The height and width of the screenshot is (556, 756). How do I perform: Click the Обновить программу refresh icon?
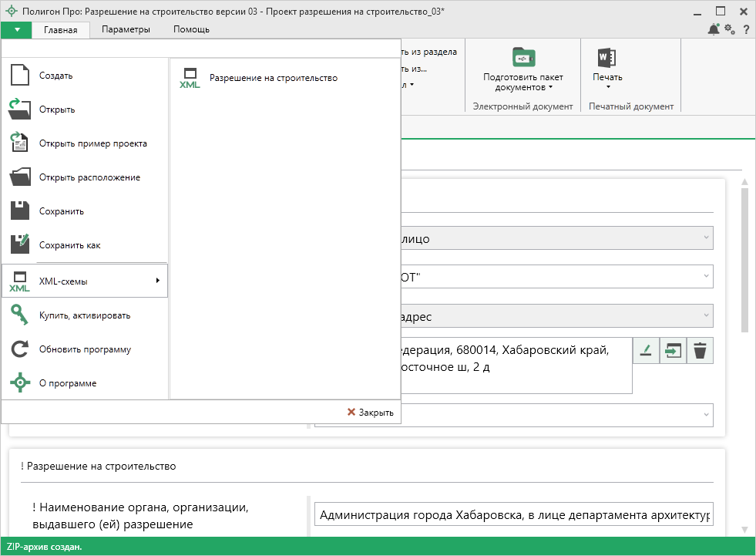coord(20,349)
